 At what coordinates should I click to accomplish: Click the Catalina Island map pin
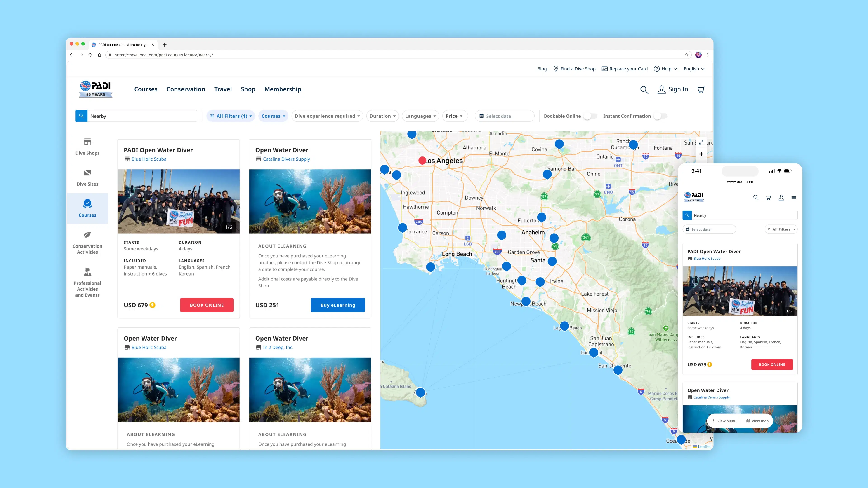[420, 392]
